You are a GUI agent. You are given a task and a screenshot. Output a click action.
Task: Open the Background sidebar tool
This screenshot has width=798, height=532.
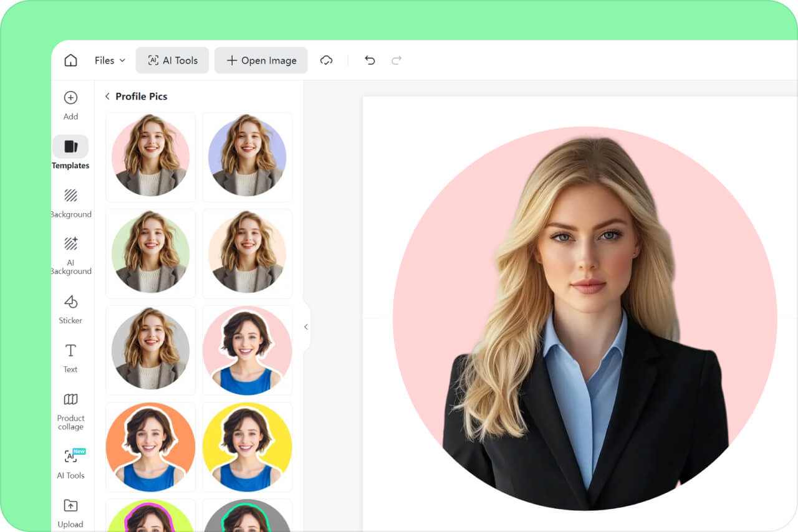pos(70,203)
